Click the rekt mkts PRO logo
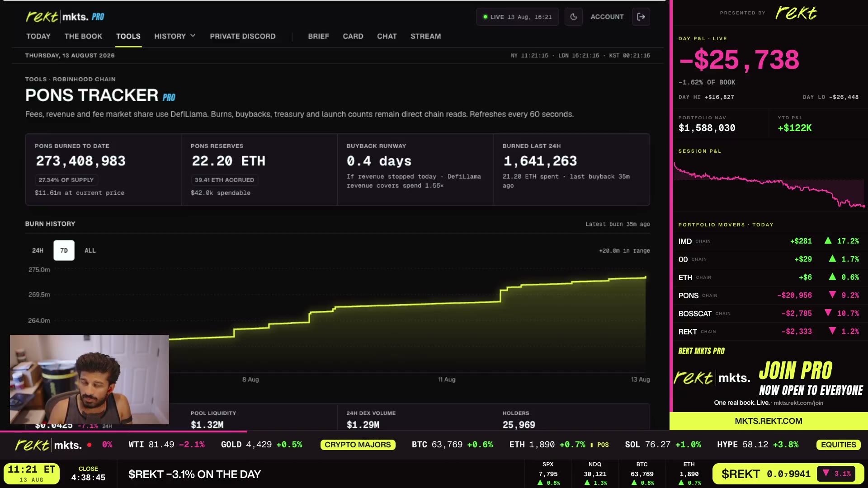Image resolution: width=868 pixels, height=488 pixels. (x=65, y=17)
